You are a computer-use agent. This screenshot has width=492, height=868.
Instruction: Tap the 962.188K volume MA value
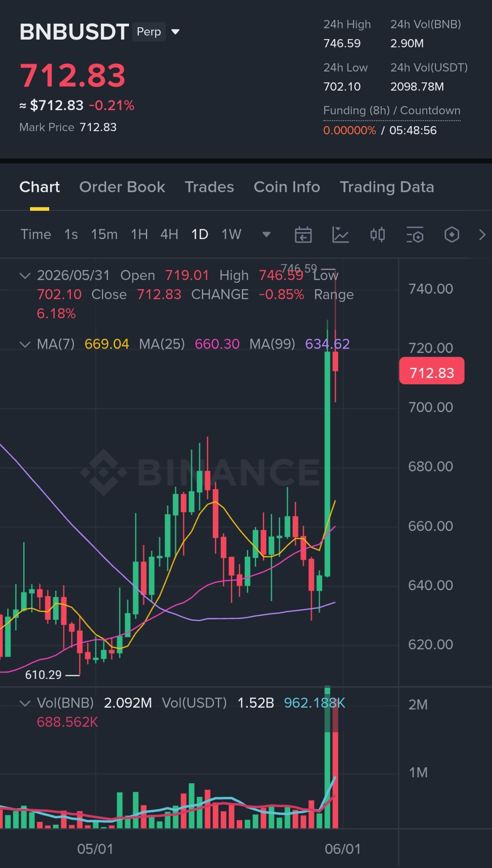(x=314, y=703)
